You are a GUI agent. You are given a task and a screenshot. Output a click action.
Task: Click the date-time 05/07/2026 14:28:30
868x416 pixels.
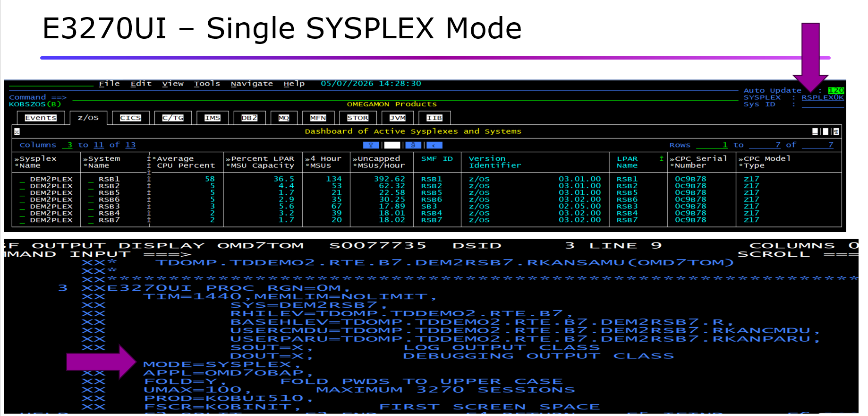[371, 84]
